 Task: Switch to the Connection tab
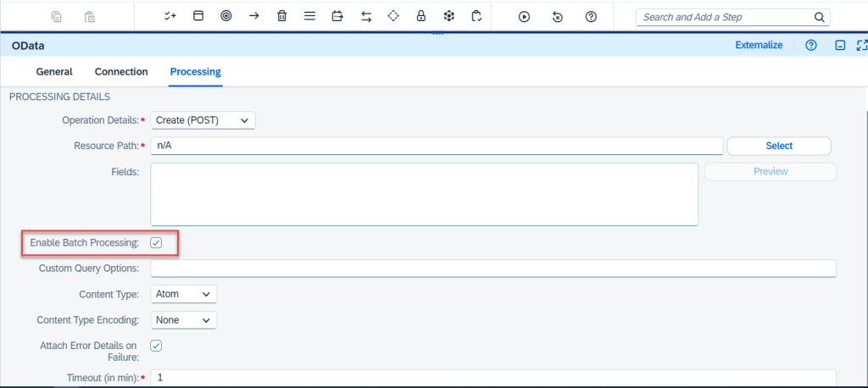click(x=121, y=72)
